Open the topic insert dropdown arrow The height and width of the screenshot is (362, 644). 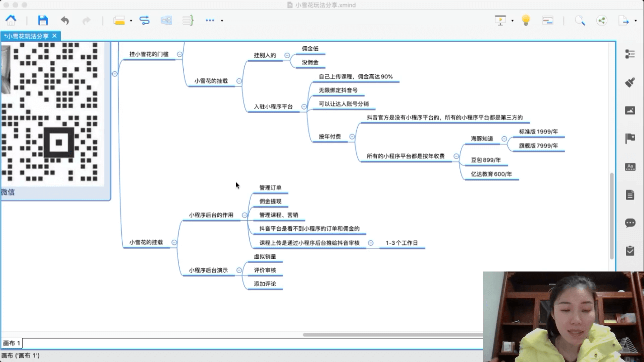(131, 21)
